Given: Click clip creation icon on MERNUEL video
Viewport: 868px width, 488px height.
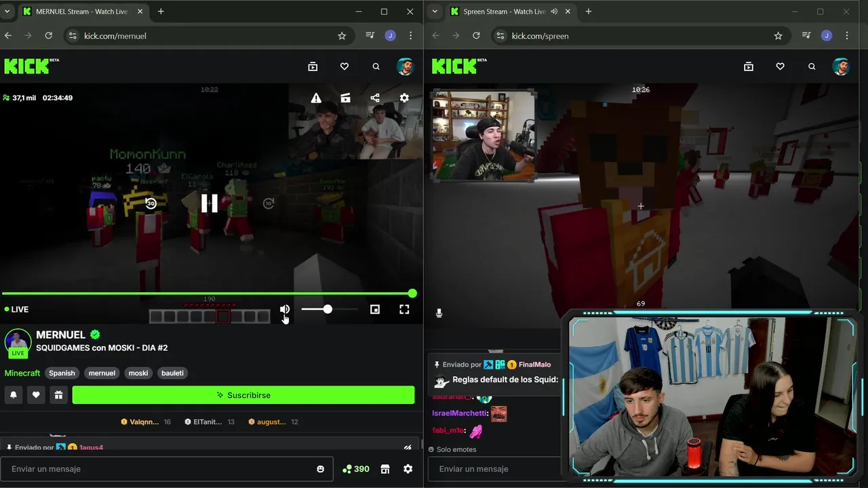Looking at the screenshot, I should click(x=345, y=98).
